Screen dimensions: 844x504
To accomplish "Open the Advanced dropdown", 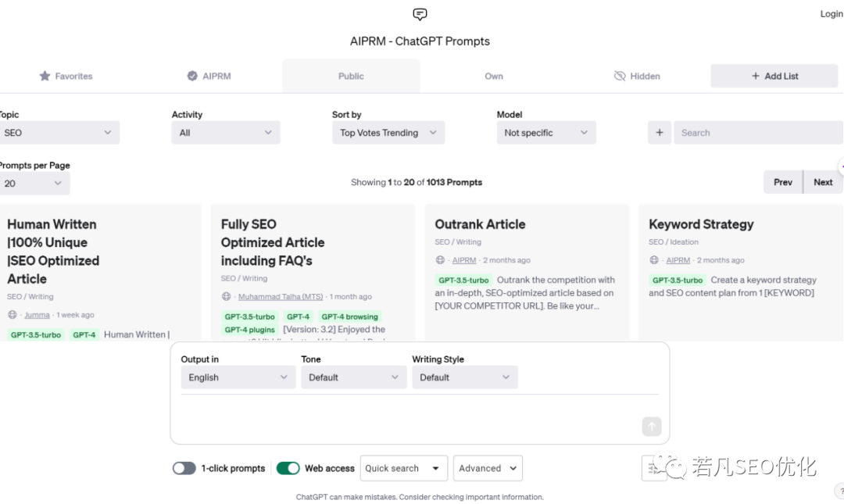I will coord(488,469).
